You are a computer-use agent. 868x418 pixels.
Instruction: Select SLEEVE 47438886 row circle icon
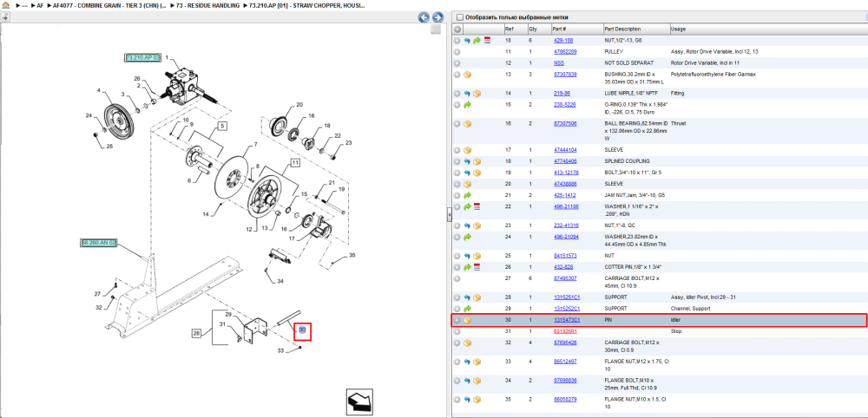[457, 184]
